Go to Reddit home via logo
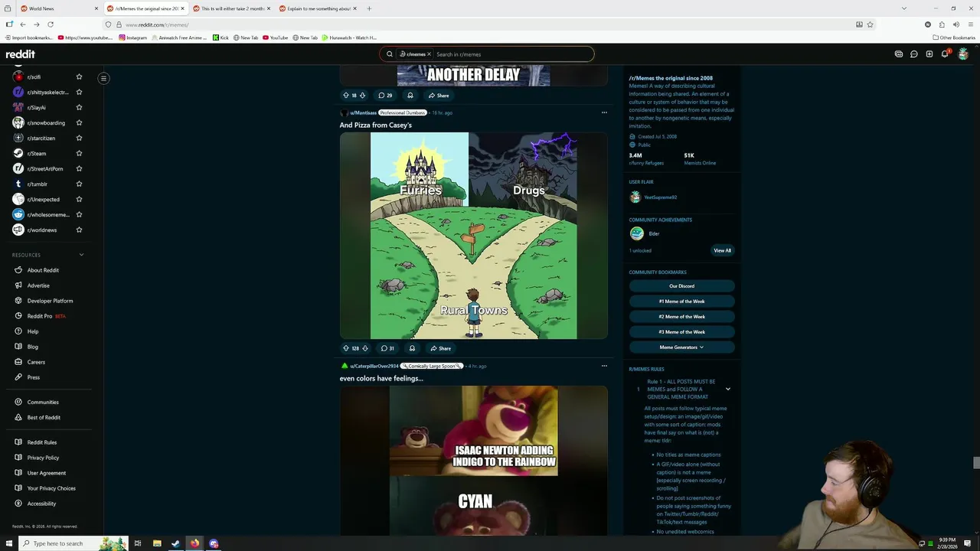980x551 pixels. pyautogui.click(x=21, y=54)
